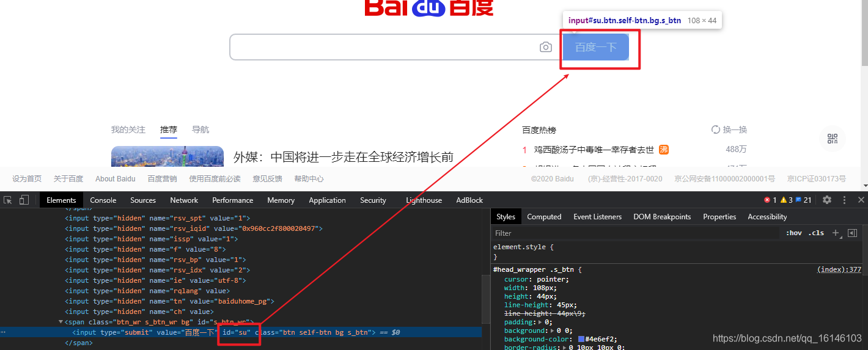Click the 意见反馈 footer link

coord(267,178)
